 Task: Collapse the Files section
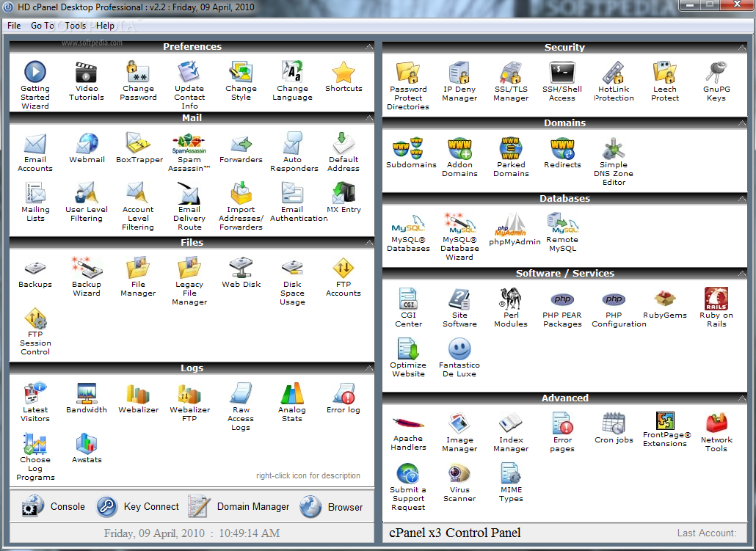[369, 242]
